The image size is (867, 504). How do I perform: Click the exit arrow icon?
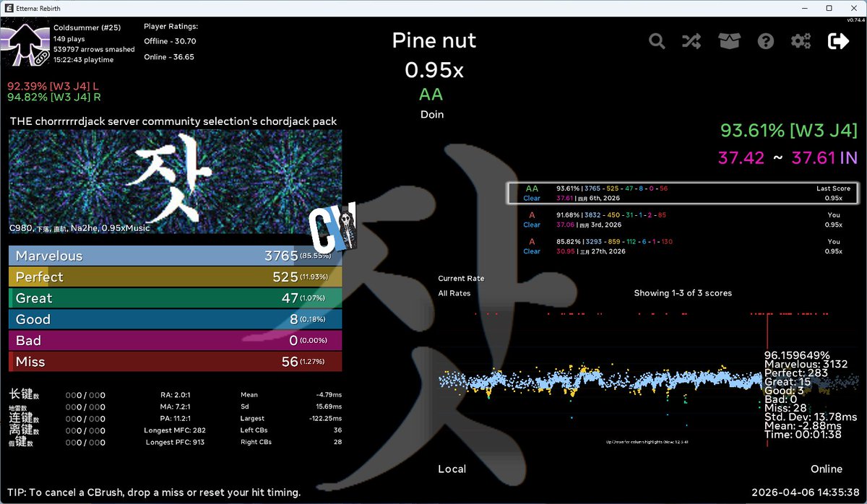[838, 41]
